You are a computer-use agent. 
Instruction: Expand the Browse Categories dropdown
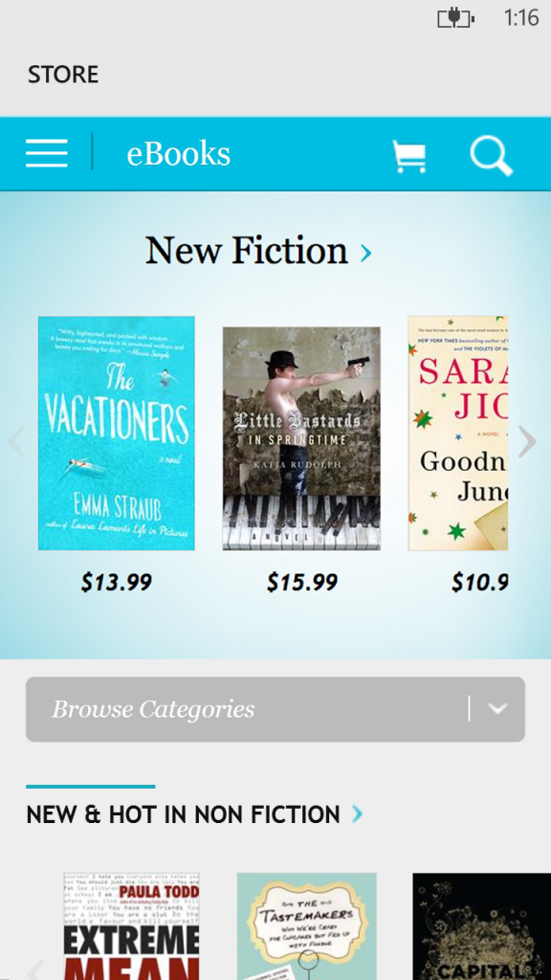click(275, 709)
